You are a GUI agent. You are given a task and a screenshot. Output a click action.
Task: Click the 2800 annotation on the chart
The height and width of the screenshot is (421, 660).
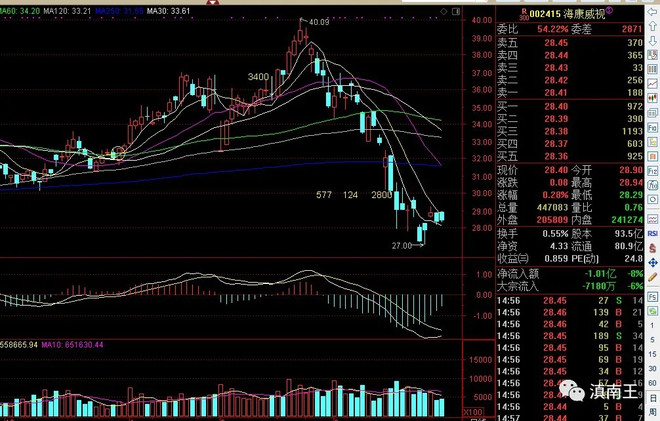pos(381,195)
